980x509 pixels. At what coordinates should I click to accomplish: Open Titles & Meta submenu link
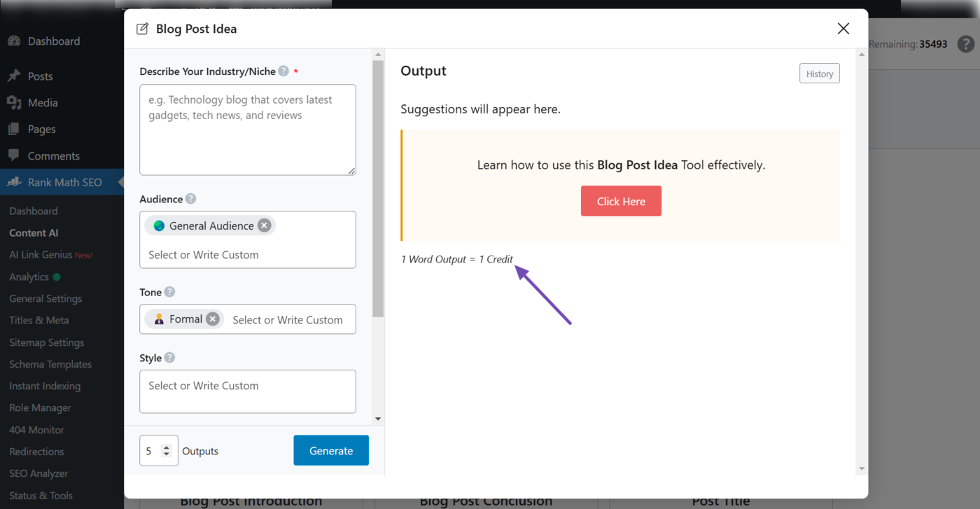(39, 320)
